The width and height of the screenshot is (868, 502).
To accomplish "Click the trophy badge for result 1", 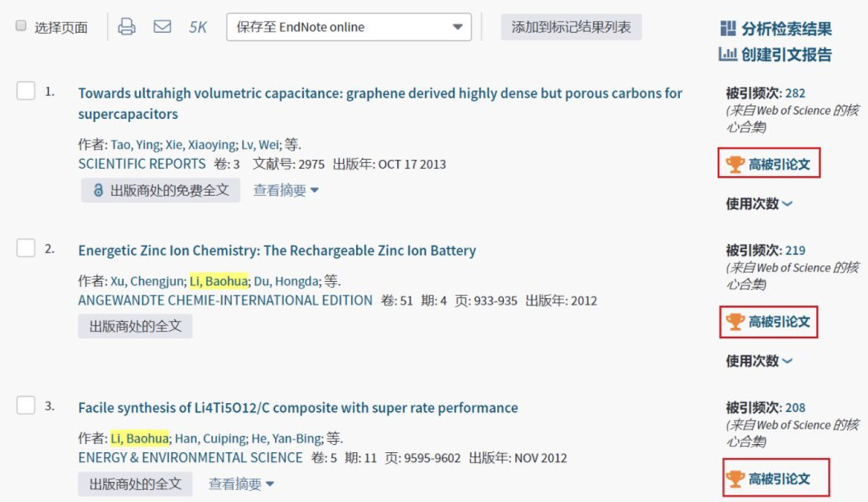I will point(735,165).
